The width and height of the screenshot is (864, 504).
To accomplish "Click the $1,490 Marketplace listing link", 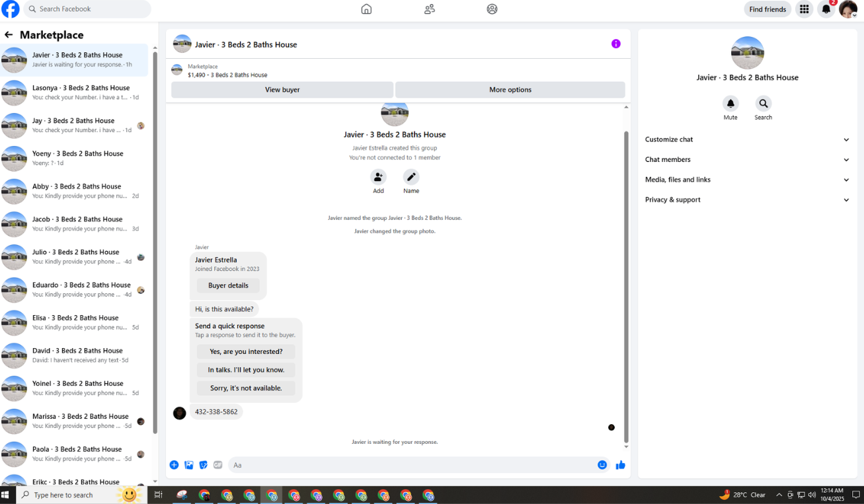I will pos(227,75).
